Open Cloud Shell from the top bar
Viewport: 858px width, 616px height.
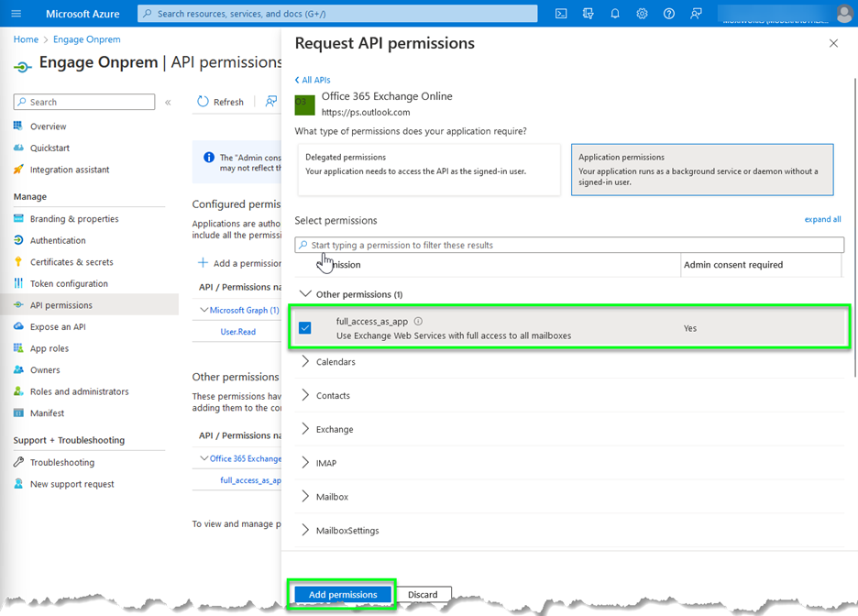point(561,14)
